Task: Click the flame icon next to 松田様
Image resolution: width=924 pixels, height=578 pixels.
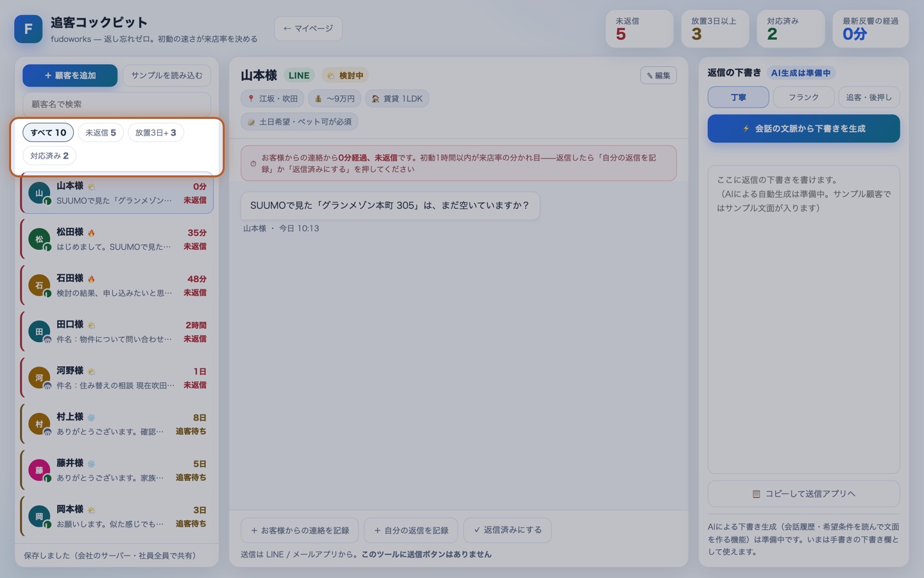Action: [x=91, y=232]
